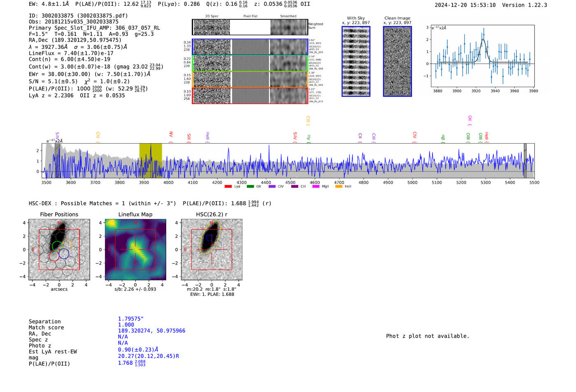Click the ID 3002033875 header text

[78, 16]
